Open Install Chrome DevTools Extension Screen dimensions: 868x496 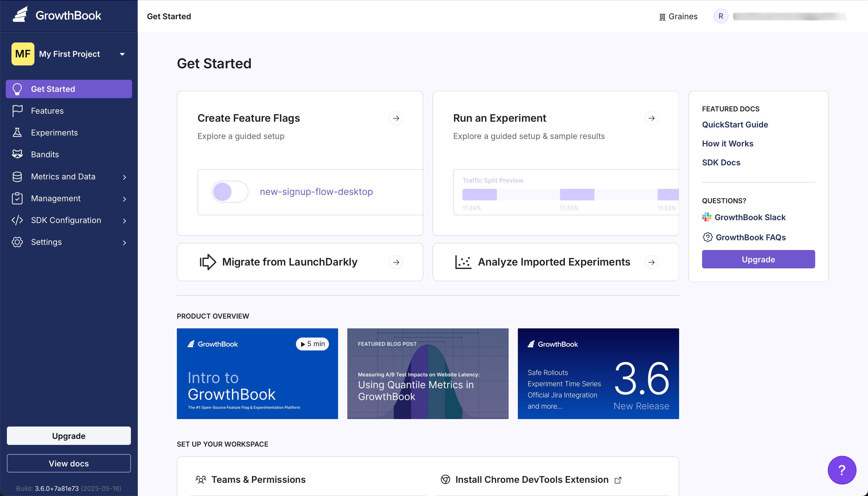pos(532,479)
